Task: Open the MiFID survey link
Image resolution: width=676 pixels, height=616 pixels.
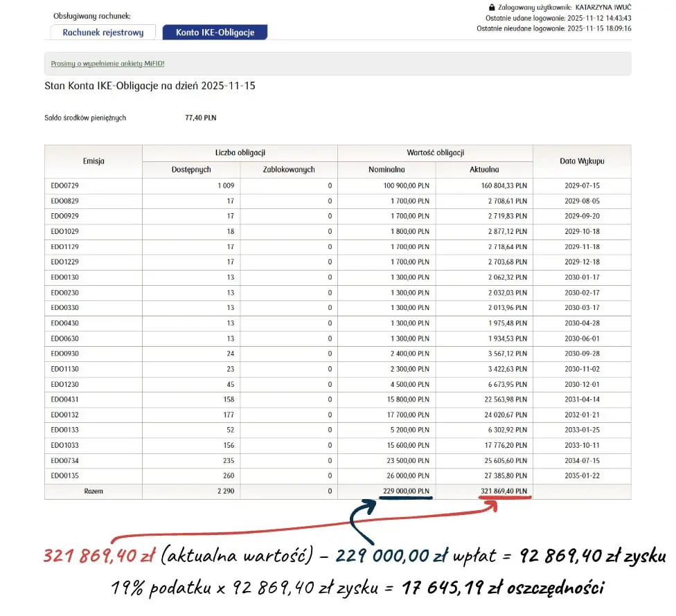Action: point(107,64)
